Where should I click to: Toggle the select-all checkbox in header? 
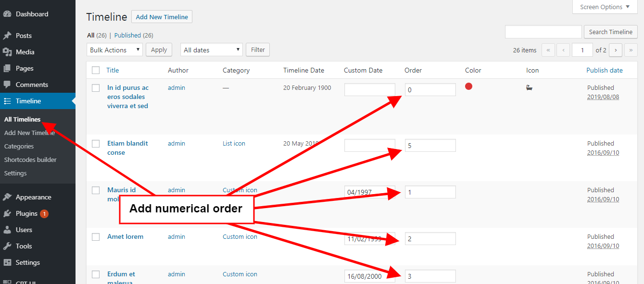96,70
